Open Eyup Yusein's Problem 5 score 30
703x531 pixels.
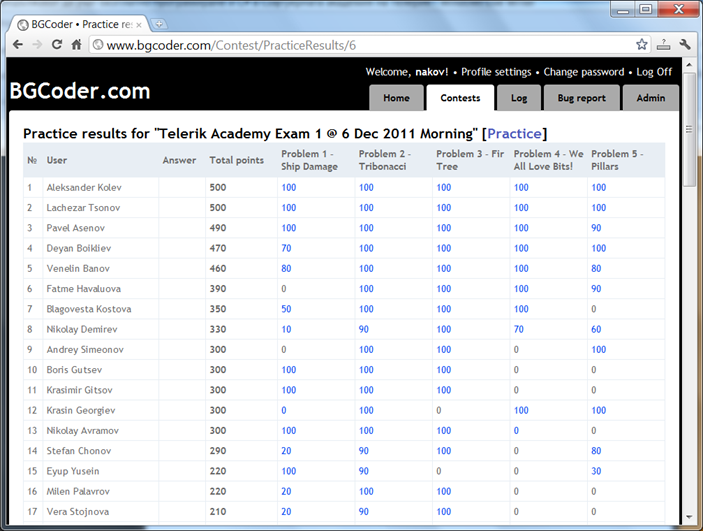596,471
